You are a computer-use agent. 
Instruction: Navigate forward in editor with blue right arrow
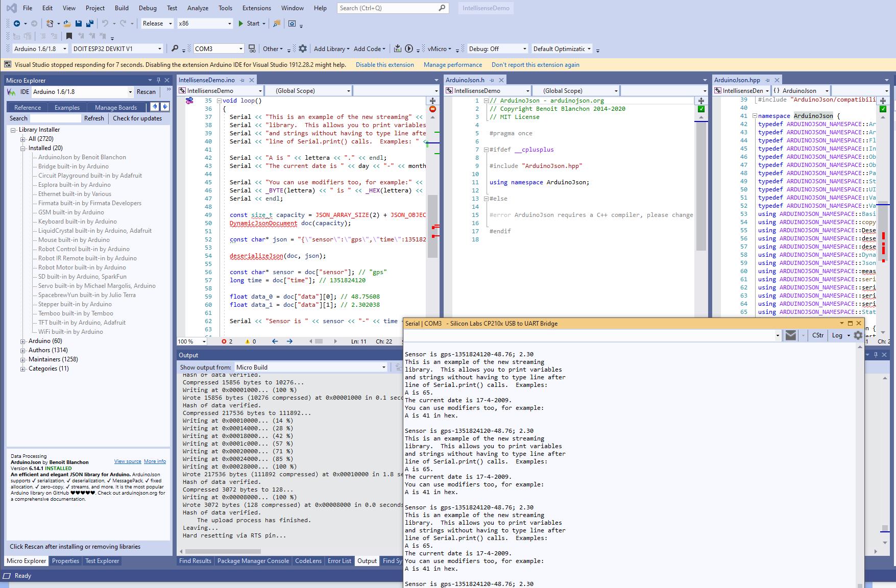pyautogui.click(x=289, y=341)
